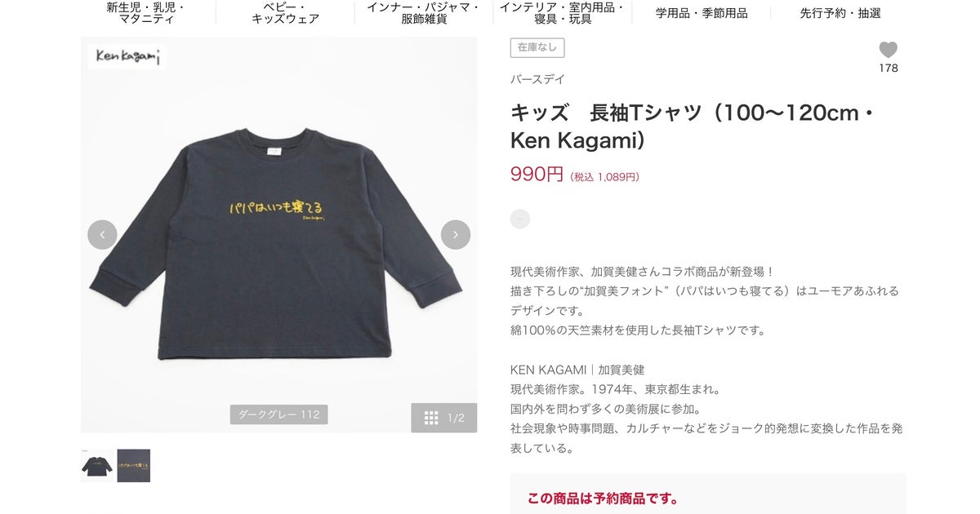980x514 pixels.
Task: Open 新生児・乳児・マタニティ category menu
Action: point(146,13)
